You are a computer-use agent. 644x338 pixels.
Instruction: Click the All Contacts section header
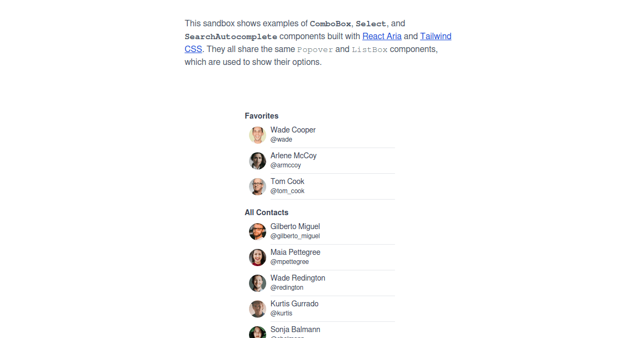click(267, 212)
